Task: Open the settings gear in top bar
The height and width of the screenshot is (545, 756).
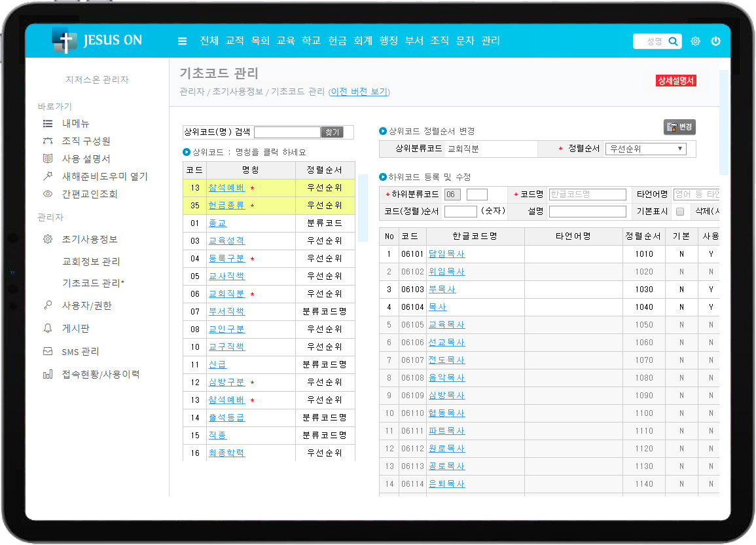Action: (695, 41)
